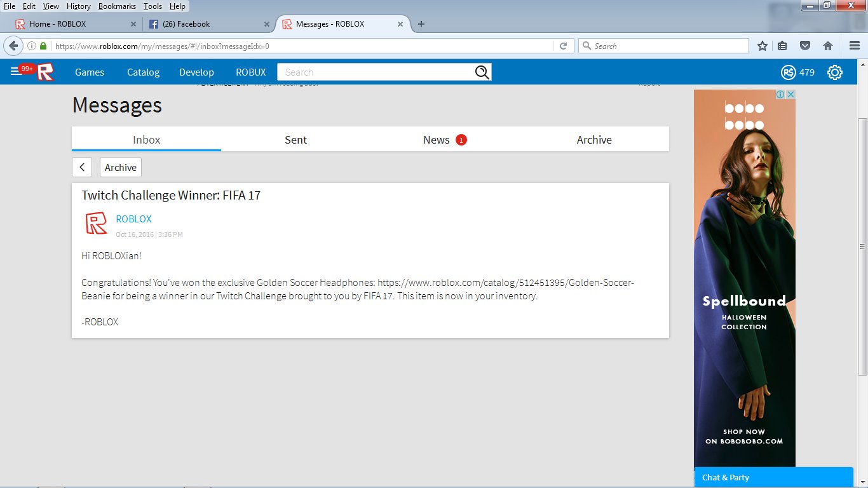Open the settings gear icon

[x=835, y=72]
